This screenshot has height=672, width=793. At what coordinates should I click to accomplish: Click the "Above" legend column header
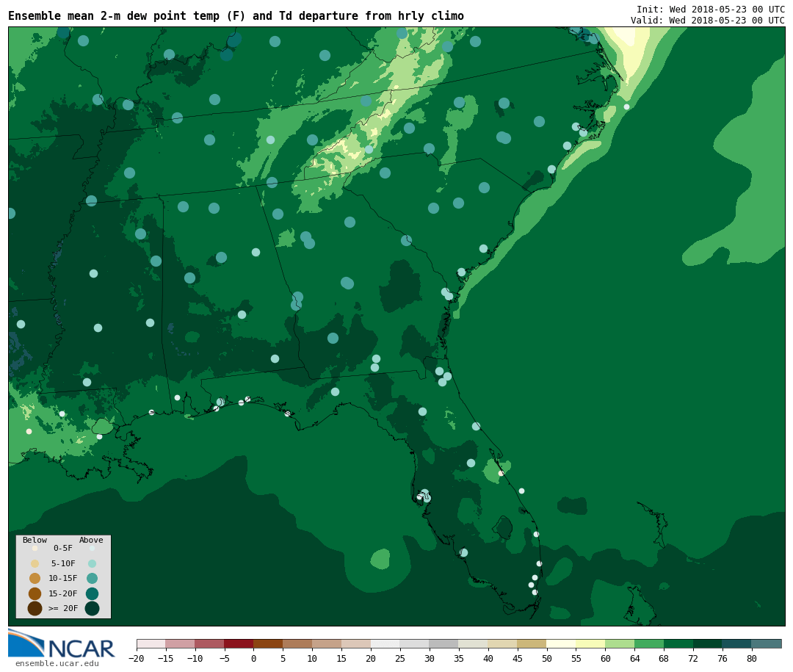pyautogui.click(x=91, y=540)
